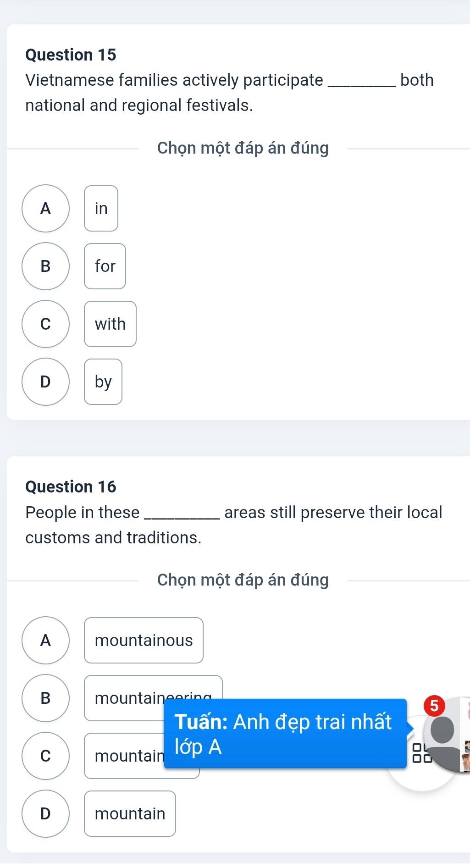This screenshot has width=470, height=868.
Task: Tap the red notification badge showing 5
Action: [x=434, y=706]
